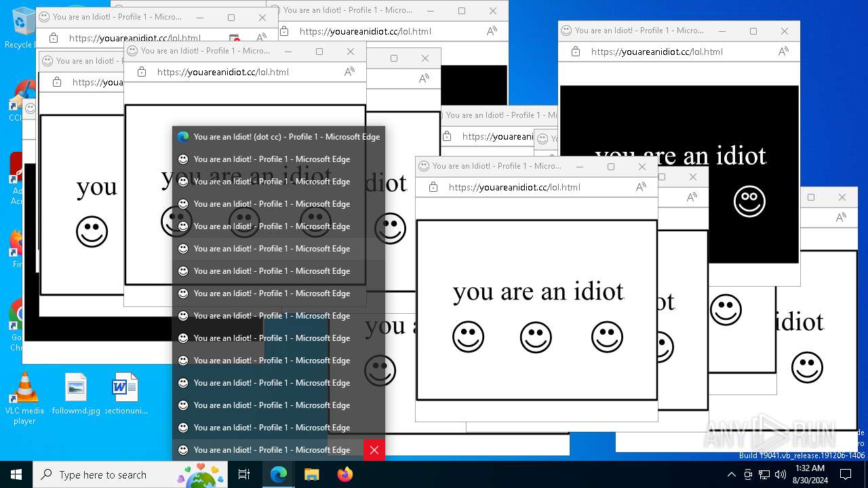This screenshot has height=488, width=868.
Task: Launch VLC media player from desktop
Action: coord(24,399)
